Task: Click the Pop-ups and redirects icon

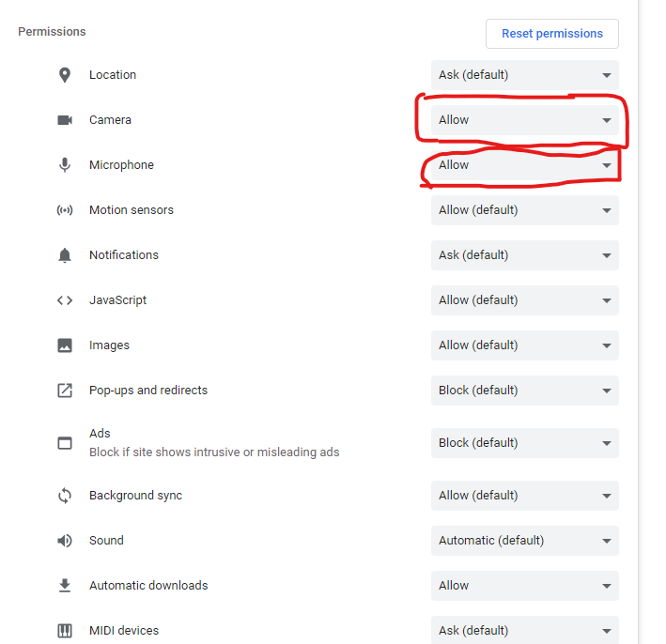Action: coord(65,391)
